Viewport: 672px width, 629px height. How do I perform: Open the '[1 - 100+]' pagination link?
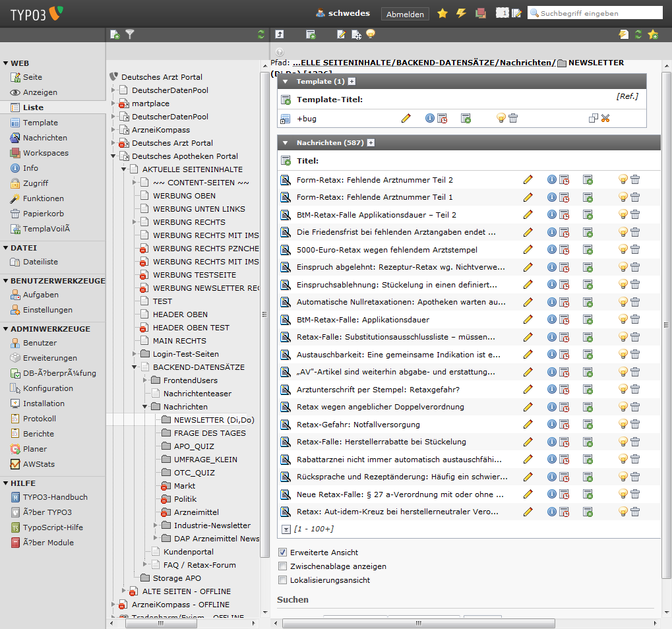coord(313,529)
